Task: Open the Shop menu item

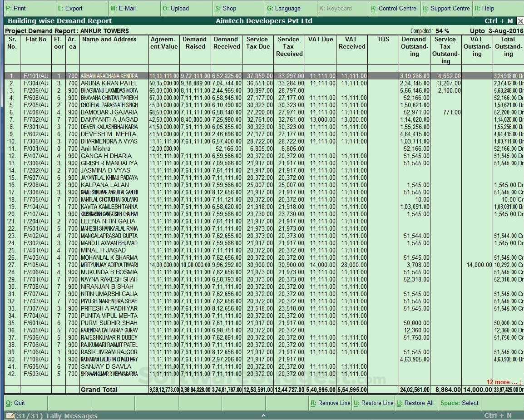Action: pos(226,8)
